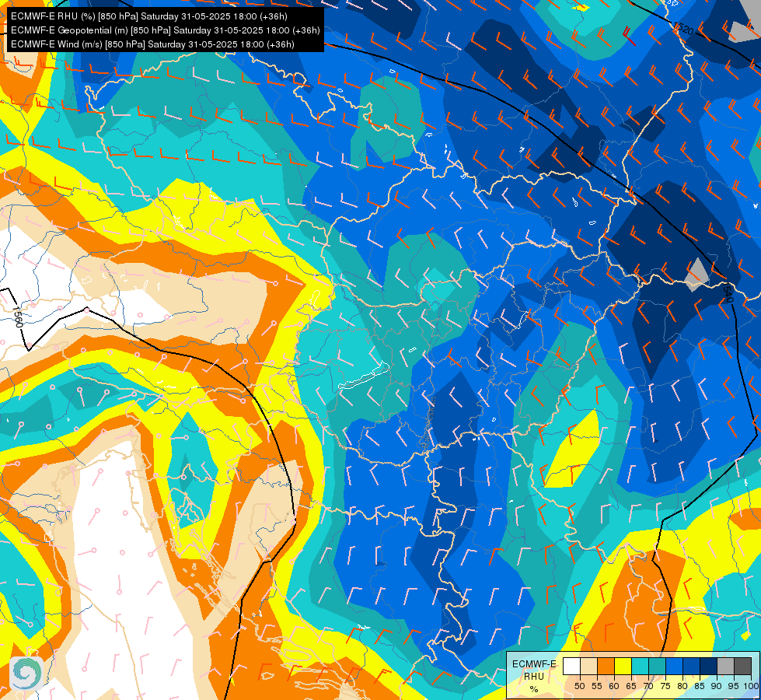This screenshot has height=700, width=761.
Task: Click the medium blue legend swatch for 80-85%
Action: [x=691, y=666]
